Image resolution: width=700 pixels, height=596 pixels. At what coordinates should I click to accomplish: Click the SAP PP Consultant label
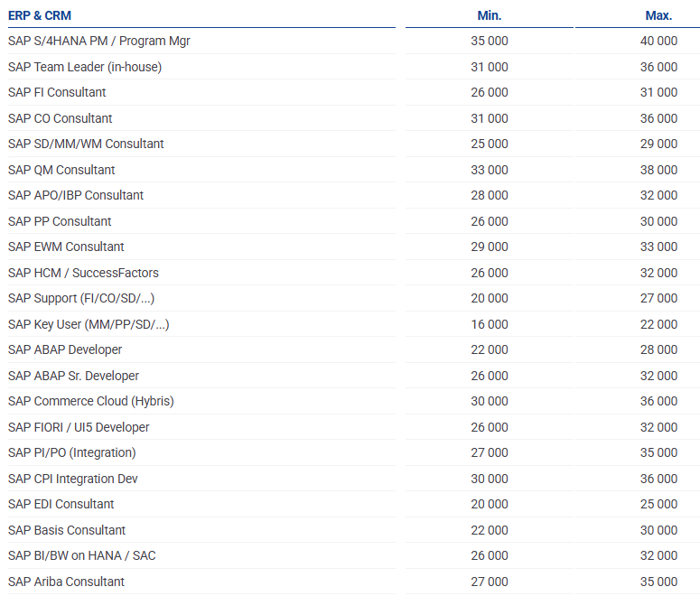pos(60,221)
